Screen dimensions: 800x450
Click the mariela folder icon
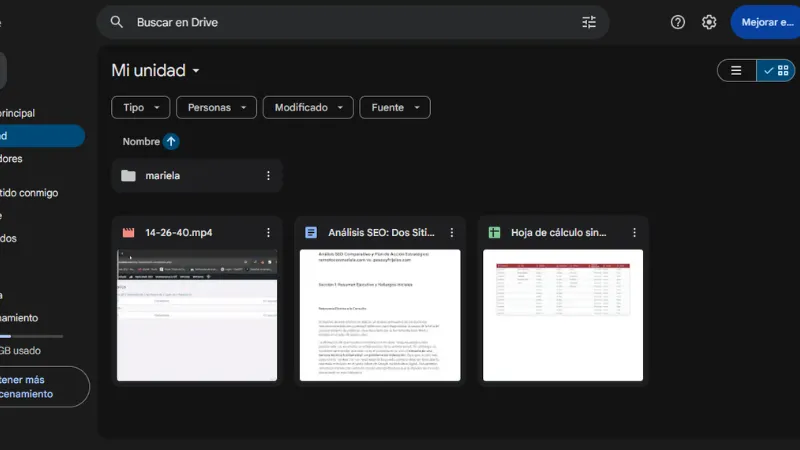128,176
